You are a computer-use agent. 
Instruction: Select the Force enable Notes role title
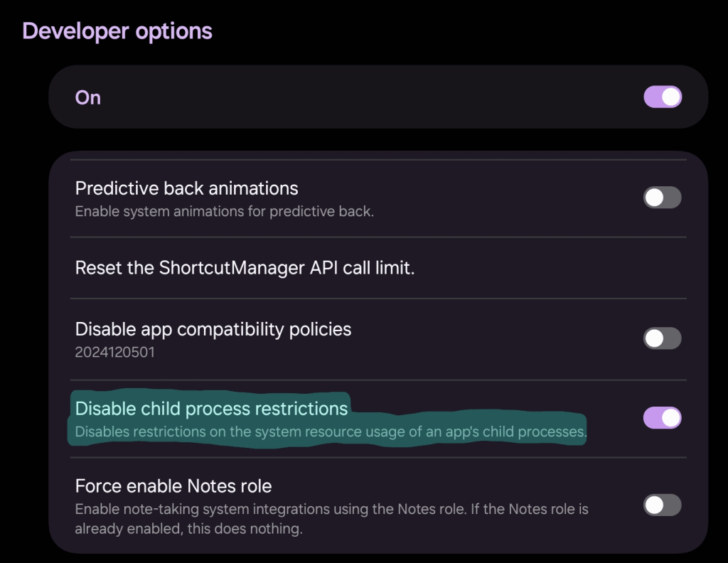[173, 486]
